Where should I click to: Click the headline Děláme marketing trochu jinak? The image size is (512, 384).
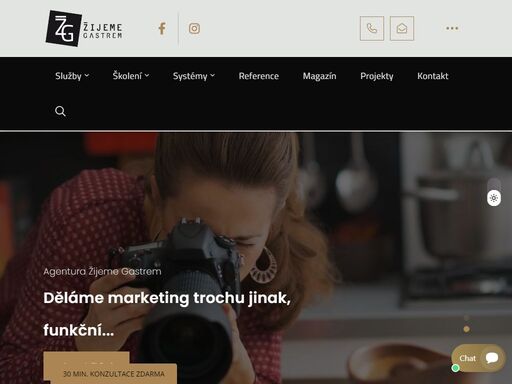(x=167, y=298)
